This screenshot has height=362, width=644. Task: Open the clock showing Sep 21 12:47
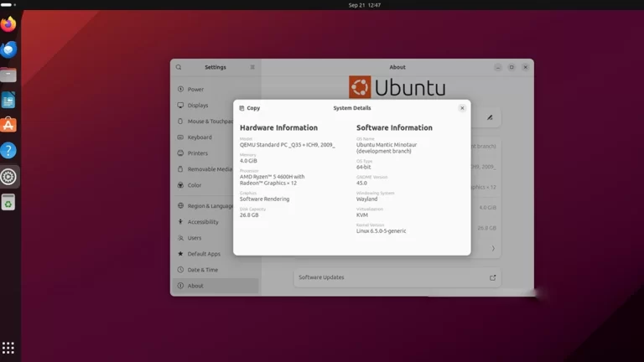(x=364, y=5)
